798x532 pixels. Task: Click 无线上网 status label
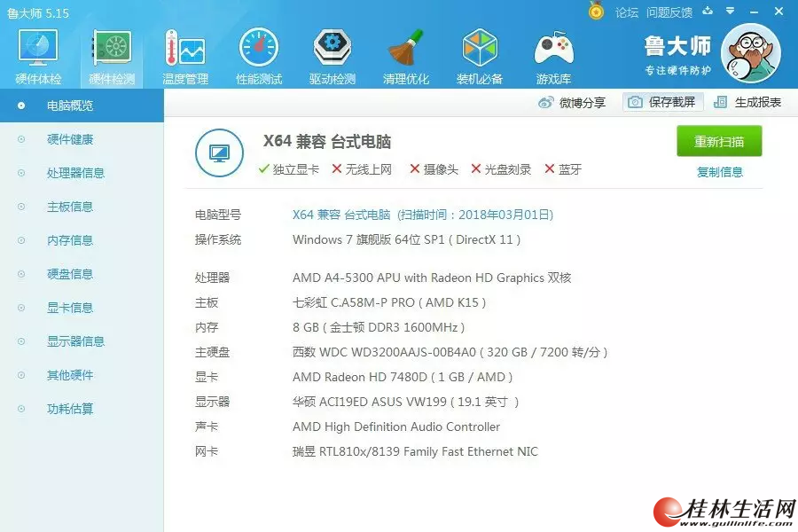tap(362, 169)
